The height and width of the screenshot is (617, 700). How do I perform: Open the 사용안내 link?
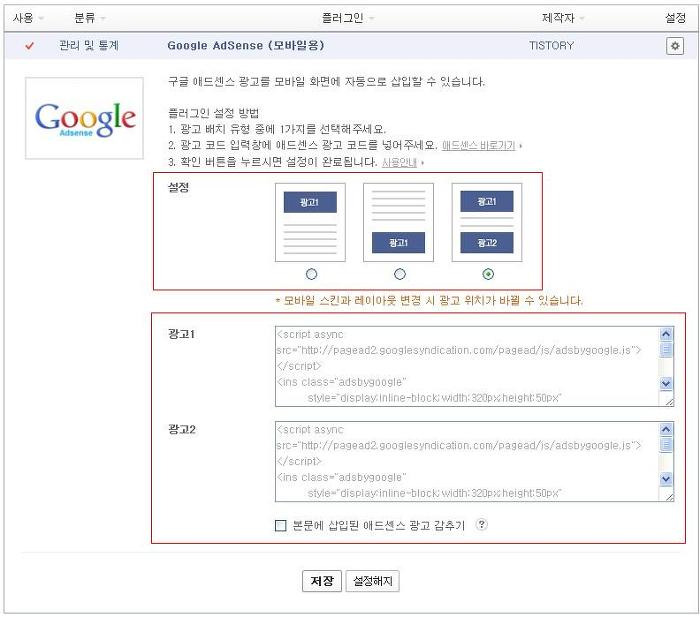pyautogui.click(x=399, y=162)
